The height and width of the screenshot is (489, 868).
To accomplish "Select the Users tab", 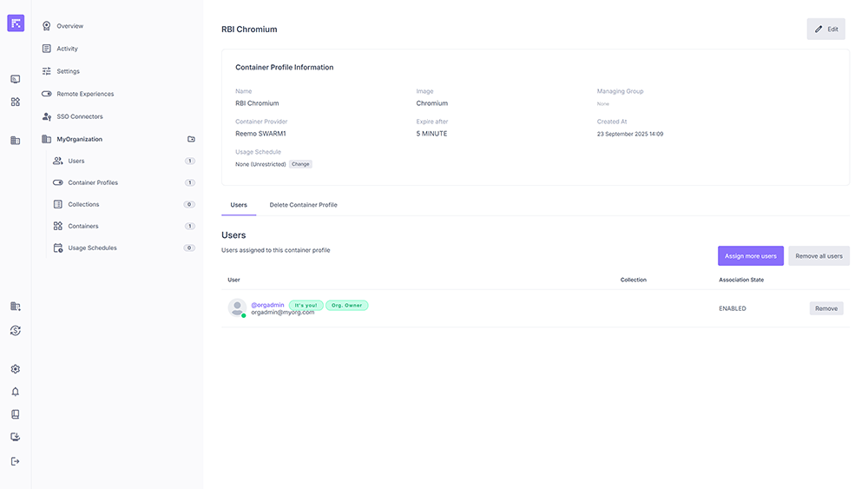I will coord(239,205).
